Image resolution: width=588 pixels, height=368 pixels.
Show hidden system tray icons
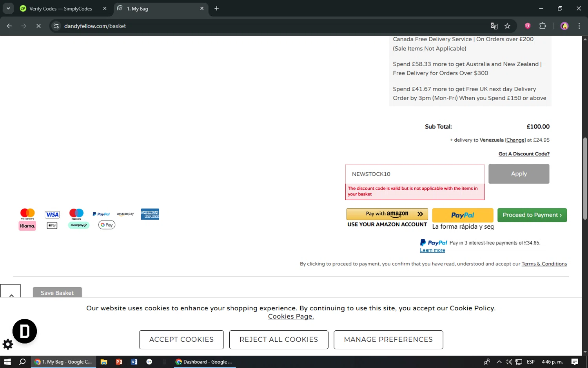point(499,362)
